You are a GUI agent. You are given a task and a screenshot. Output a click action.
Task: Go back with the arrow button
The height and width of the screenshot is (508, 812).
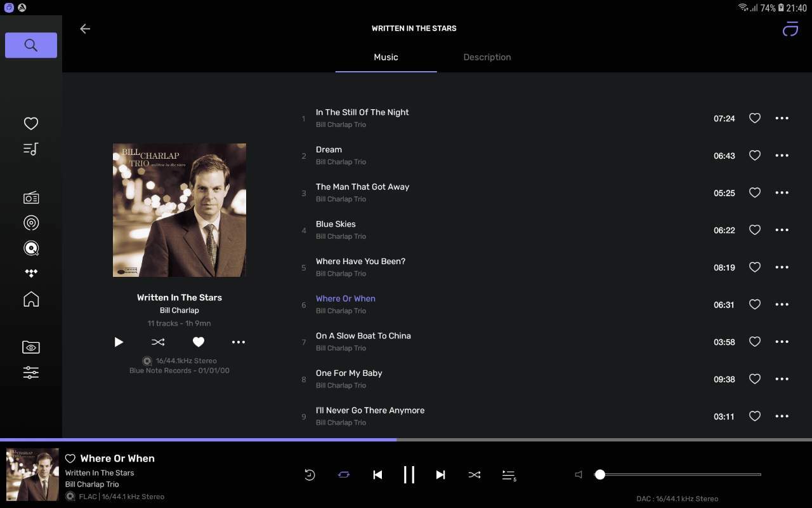click(85, 29)
